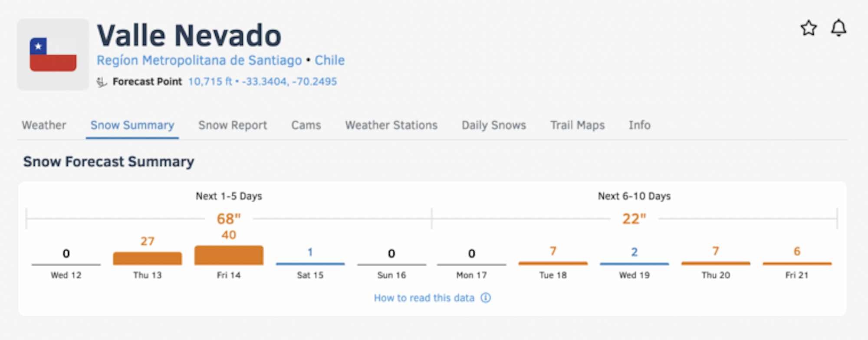
Task: View the Trail Maps tab
Action: (577, 125)
